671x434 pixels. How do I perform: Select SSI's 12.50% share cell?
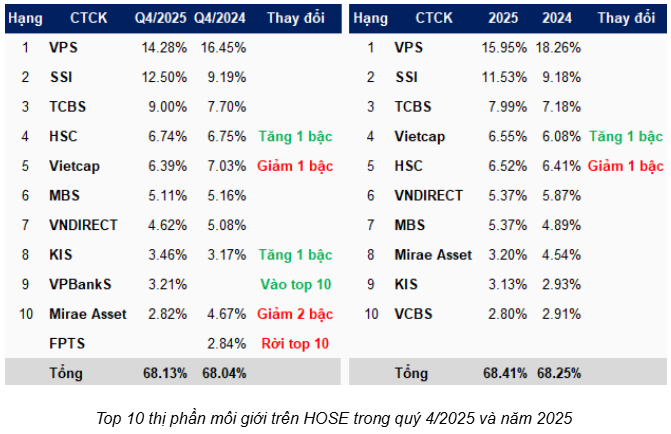[164, 77]
